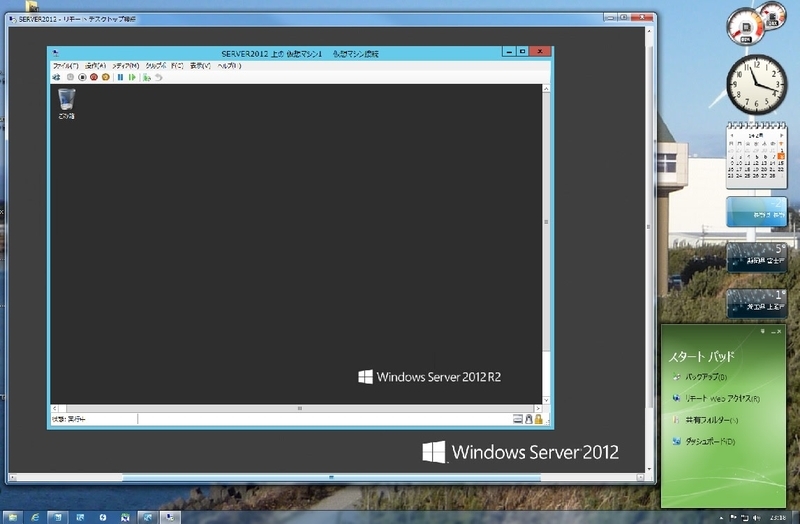Click the folder icon on desktop top-left
The image size is (800, 524).
(x=32, y=6)
